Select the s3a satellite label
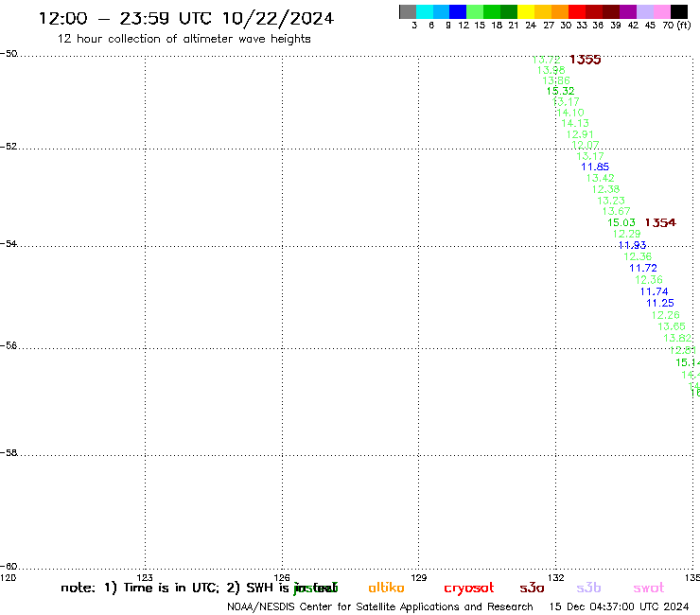The width and height of the screenshot is (700, 615). pos(532,588)
